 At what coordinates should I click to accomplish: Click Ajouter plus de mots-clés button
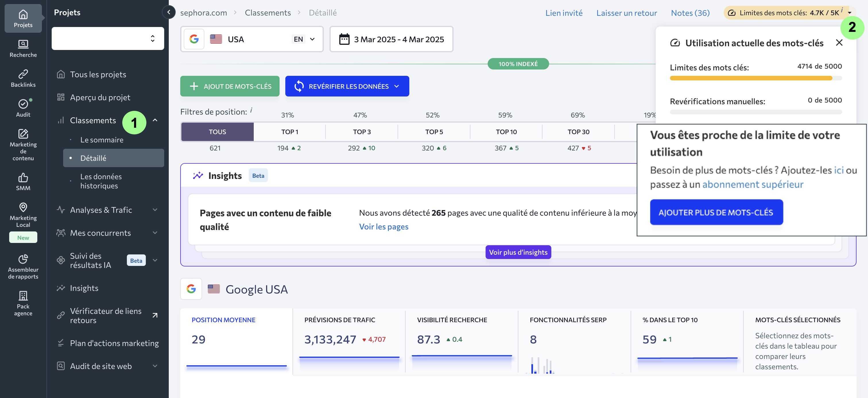[716, 212]
